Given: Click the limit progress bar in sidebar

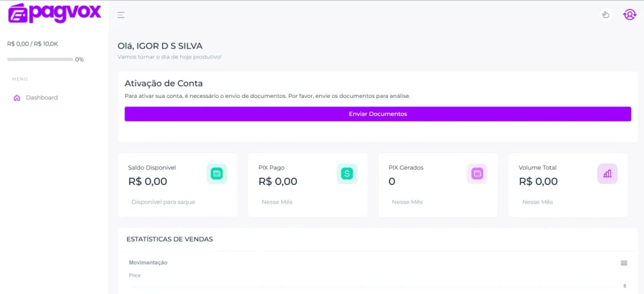Looking at the screenshot, I should tap(40, 59).
